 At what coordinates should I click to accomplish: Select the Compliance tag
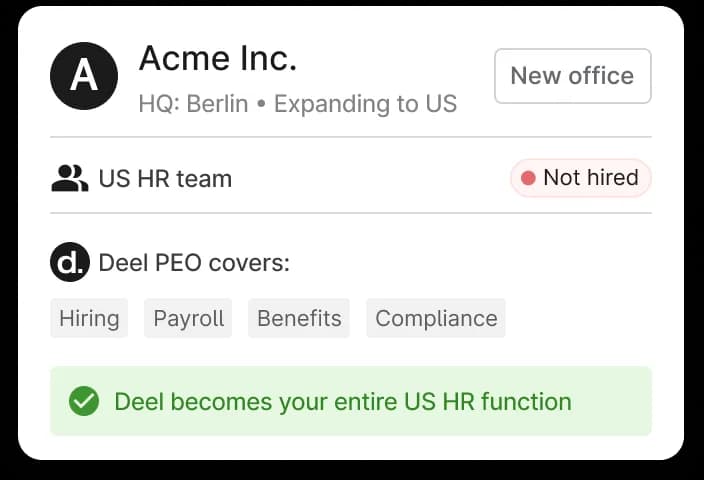click(436, 318)
